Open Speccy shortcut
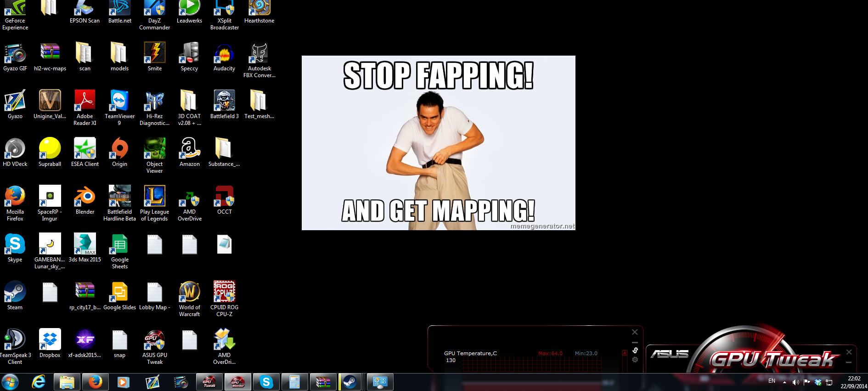The image size is (868, 391). click(x=190, y=57)
